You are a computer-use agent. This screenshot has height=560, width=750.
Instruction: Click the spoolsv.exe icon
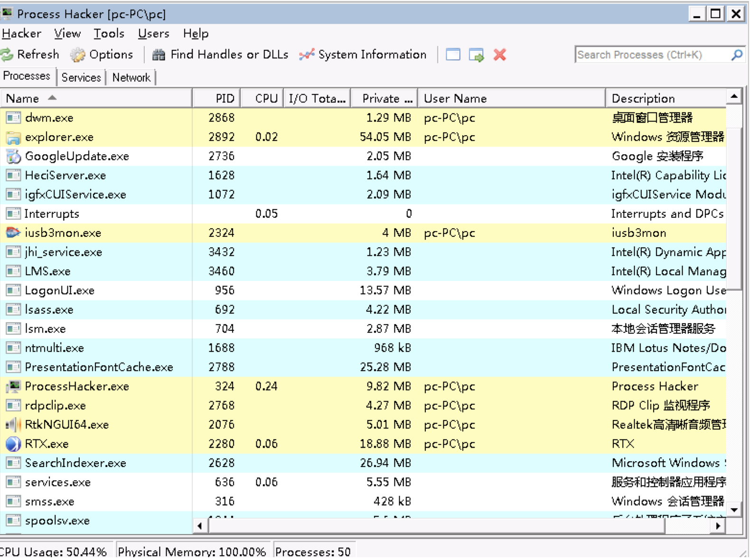pyautogui.click(x=13, y=521)
